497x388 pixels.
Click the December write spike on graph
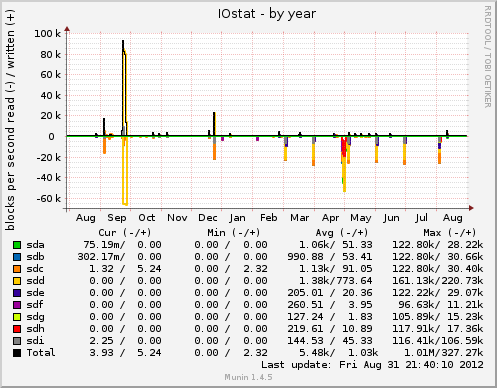[x=214, y=124]
